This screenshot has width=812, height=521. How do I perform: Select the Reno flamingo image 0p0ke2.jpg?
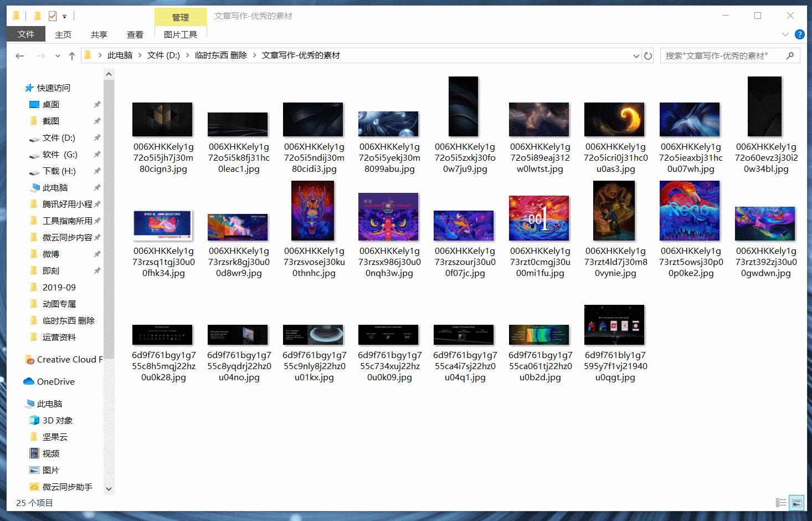(690, 211)
